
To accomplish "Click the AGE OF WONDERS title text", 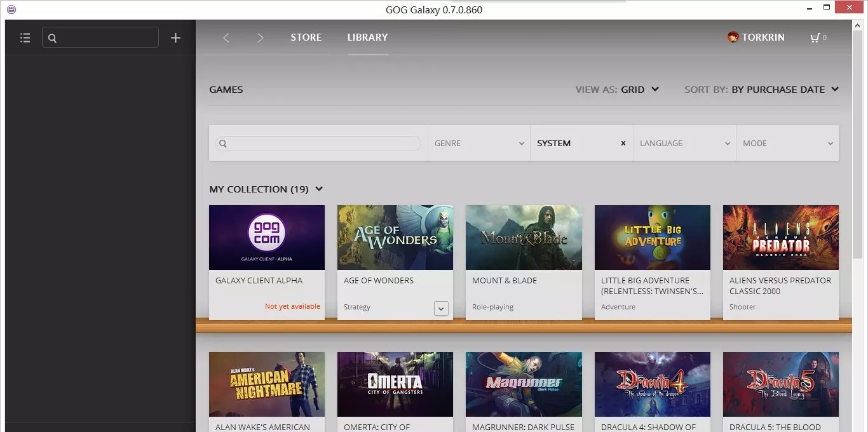I will tap(379, 281).
